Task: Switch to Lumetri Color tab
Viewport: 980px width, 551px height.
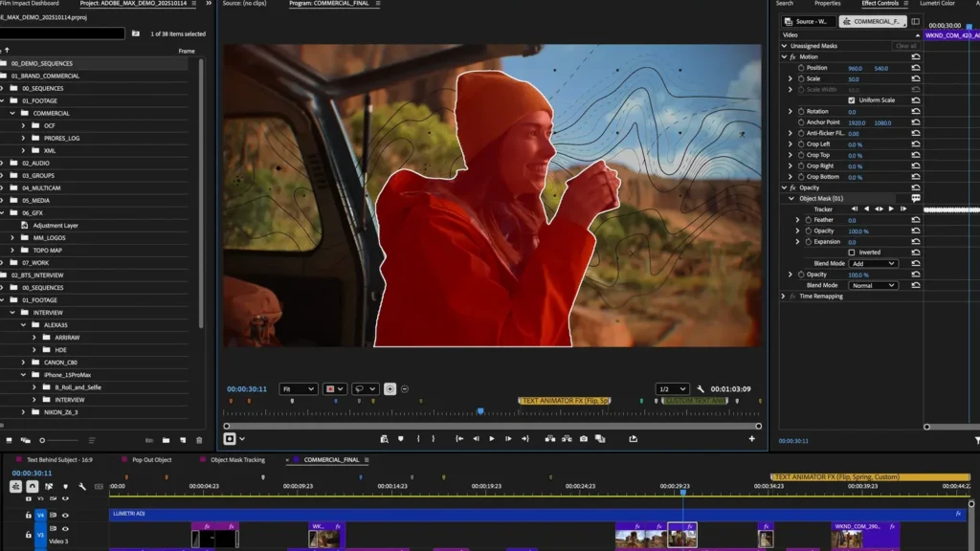Action: (x=937, y=4)
